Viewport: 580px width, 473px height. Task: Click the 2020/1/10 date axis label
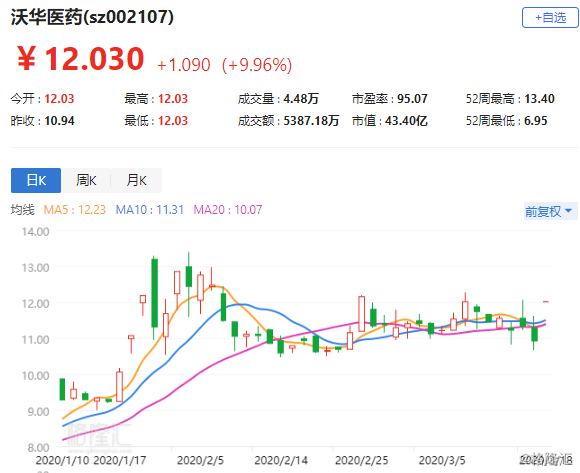pyautogui.click(x=63, y=460)
